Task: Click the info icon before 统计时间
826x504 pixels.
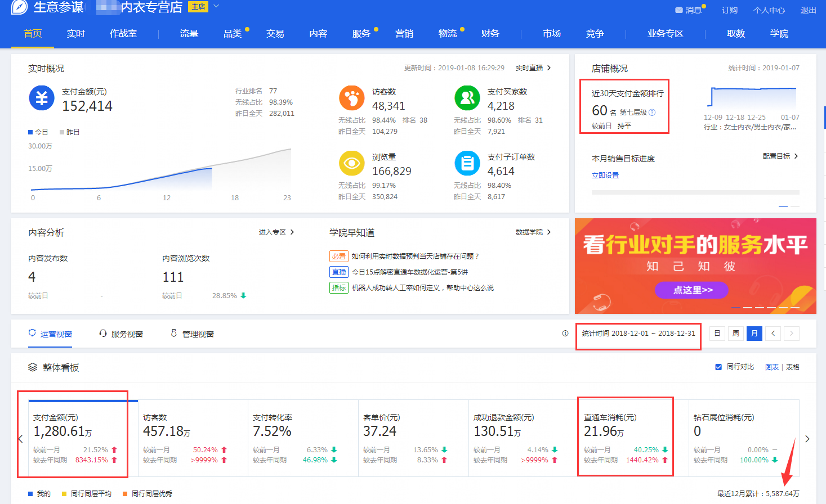Action: click(x=565, y=334)
